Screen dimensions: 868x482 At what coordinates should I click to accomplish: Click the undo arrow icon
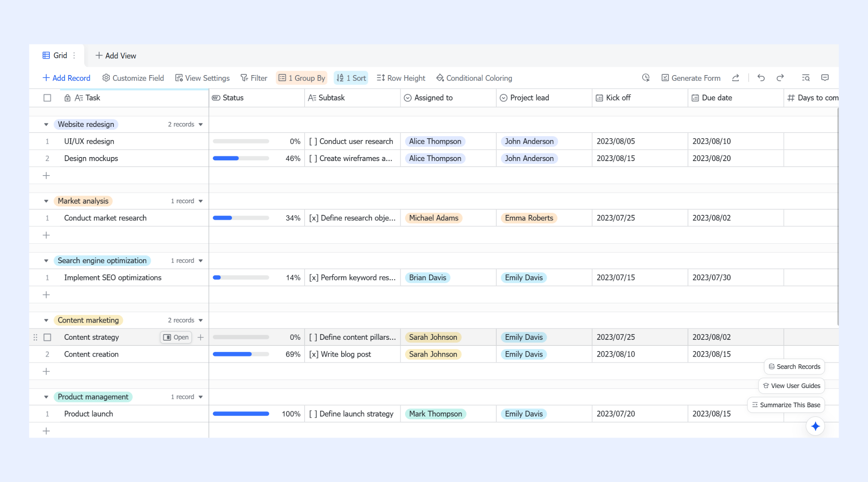[761, 78]
